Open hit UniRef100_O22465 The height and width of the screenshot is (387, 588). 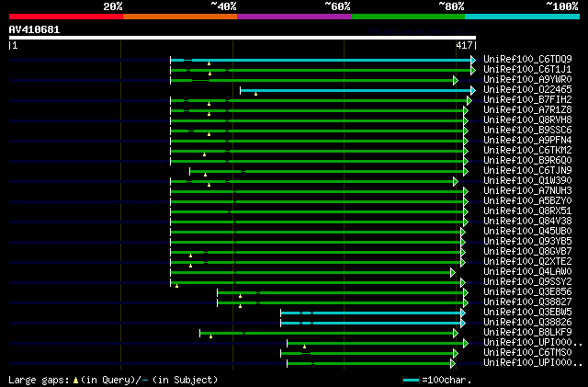pyautogui.click(x=527, y=89)
